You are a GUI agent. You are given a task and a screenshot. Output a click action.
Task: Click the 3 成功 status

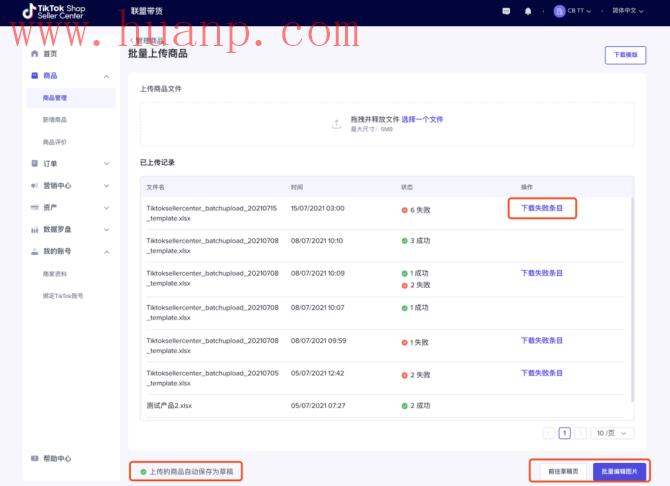click(416, 241)
